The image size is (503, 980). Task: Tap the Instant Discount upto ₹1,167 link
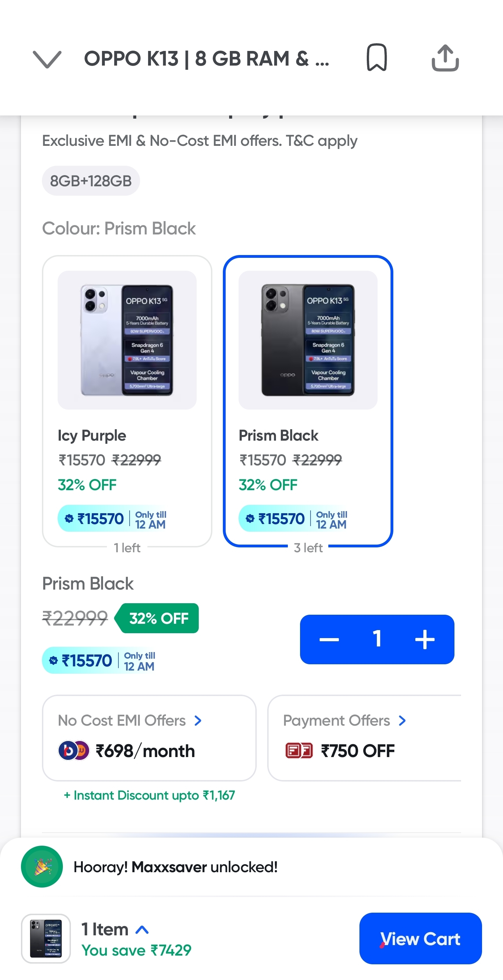point(149,795)
